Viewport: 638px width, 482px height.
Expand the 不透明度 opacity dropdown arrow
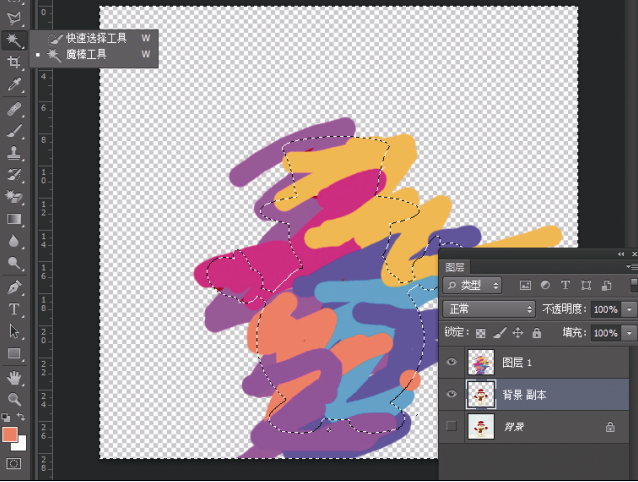click(629, 309)
